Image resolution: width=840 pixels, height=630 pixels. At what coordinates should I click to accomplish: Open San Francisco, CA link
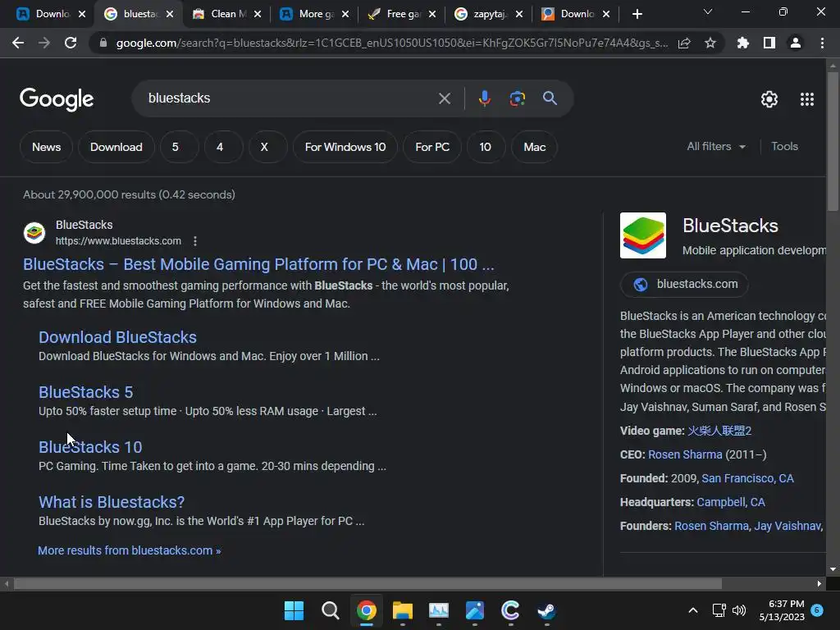747,478
